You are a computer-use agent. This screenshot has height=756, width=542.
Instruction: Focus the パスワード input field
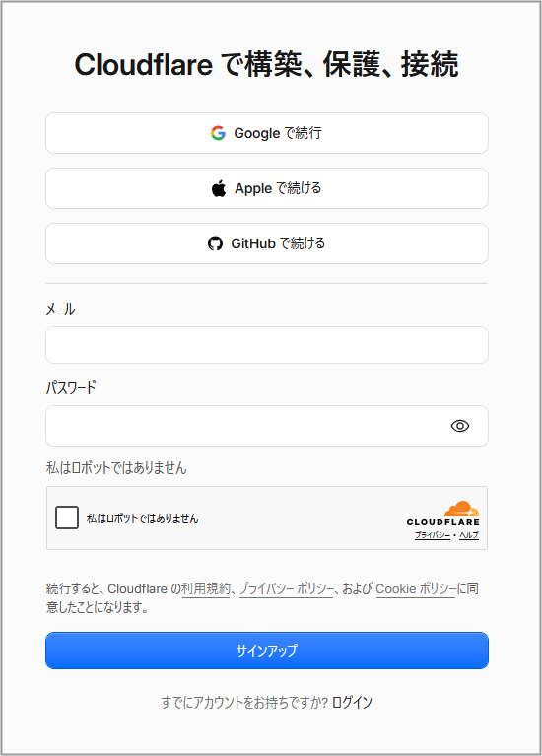coord(267,426)
